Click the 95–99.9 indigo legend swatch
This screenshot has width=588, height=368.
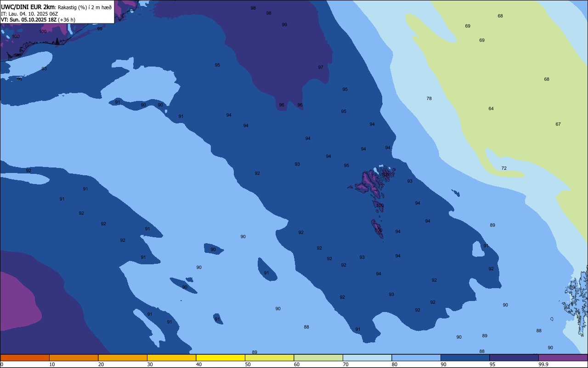click(x=514, y=357)
